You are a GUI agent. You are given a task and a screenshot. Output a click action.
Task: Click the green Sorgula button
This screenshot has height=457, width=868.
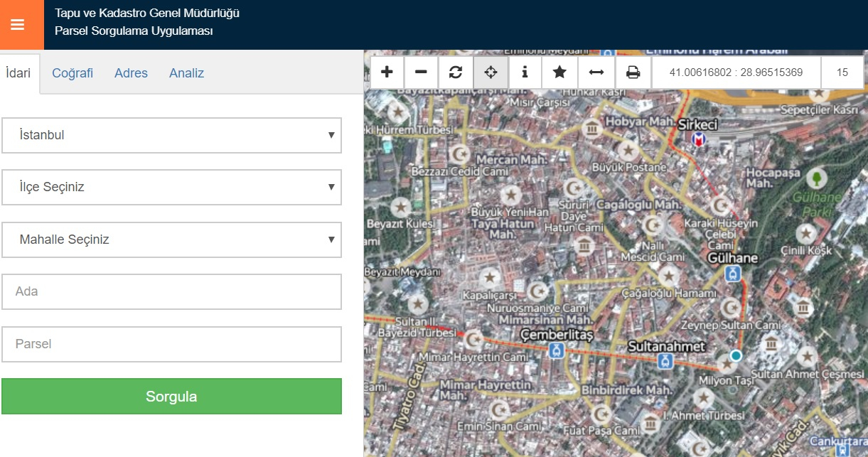[x=171, y=396]
